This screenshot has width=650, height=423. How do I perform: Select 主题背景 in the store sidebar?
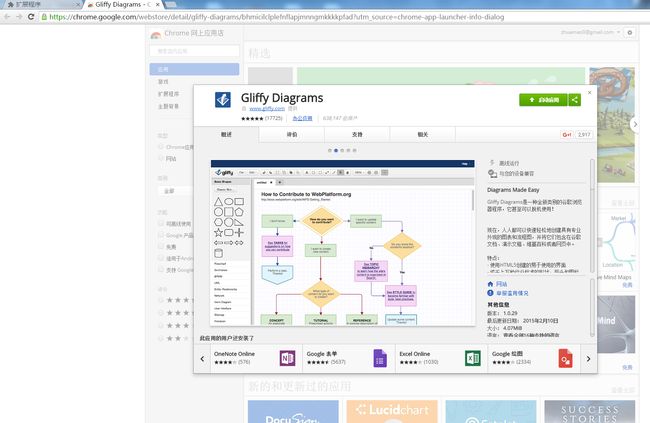[168, 106]
